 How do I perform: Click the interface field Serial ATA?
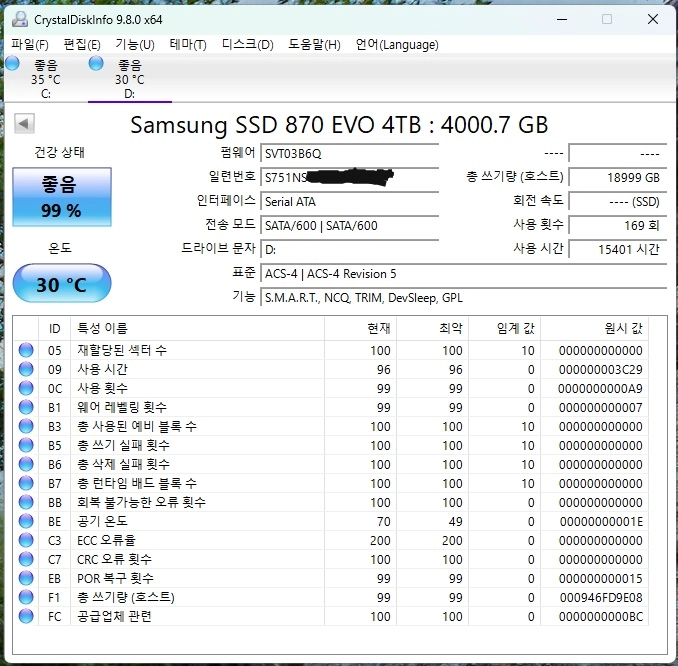point(349,202)
